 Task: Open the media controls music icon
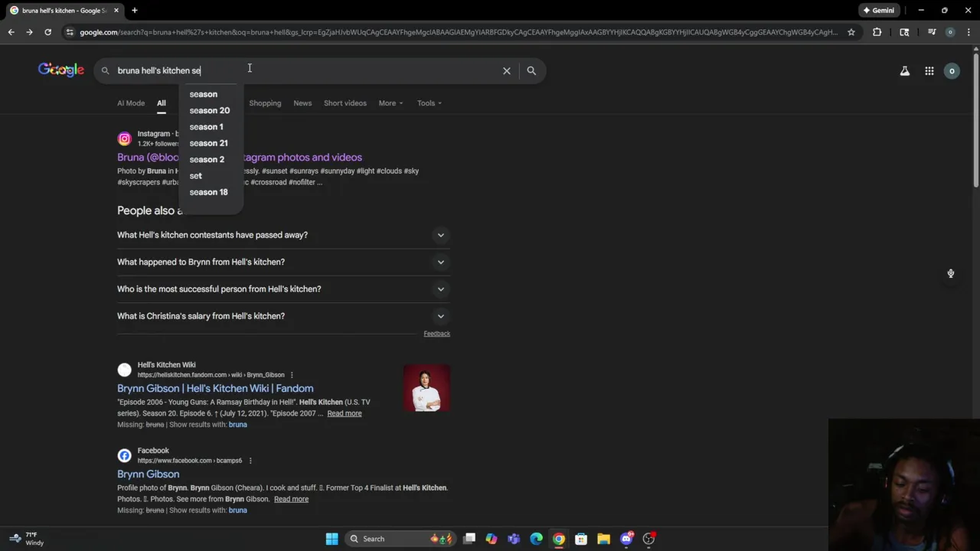click(x=932, y=32)
